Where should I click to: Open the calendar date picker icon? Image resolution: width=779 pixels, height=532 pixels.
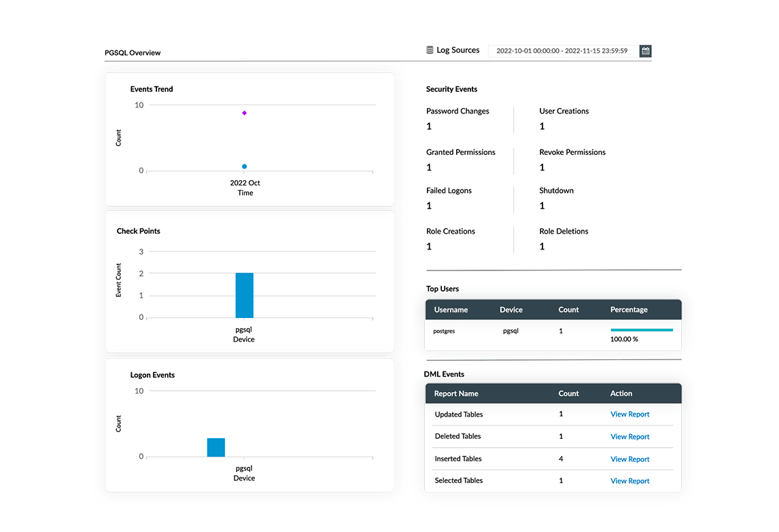(645, 51)
